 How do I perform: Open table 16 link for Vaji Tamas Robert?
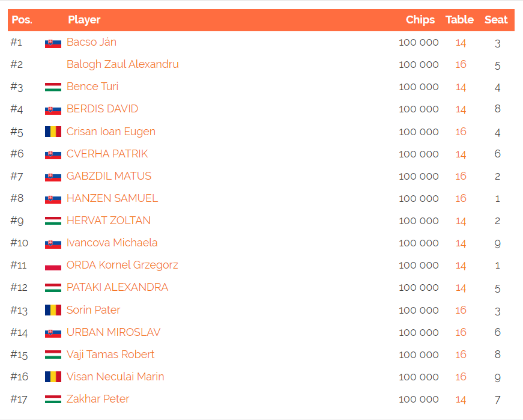[x=461, y=355]
